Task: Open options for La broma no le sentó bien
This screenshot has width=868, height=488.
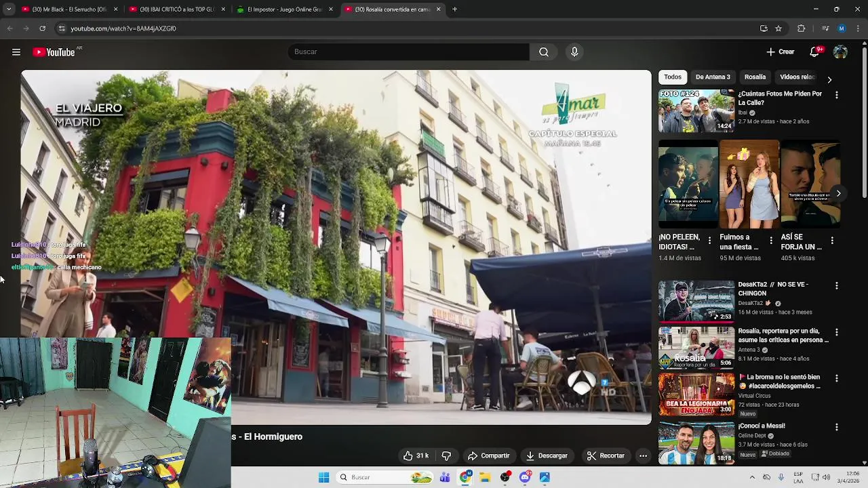Action: pyautogui.click(x=836, y=378)
